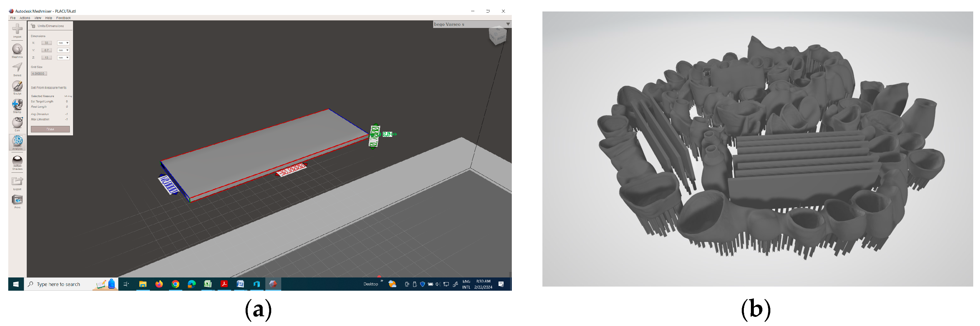The height and width of the screenshot is (326, 980).
Task: Select the Analysis tool
Action: [17, 141]
